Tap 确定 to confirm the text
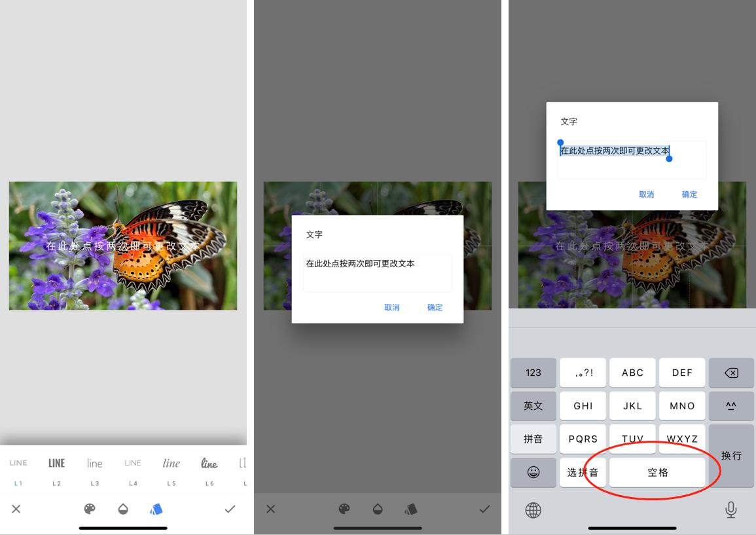Image resolution: width=756 pixels, height=535 pixels. pos(435,308)
